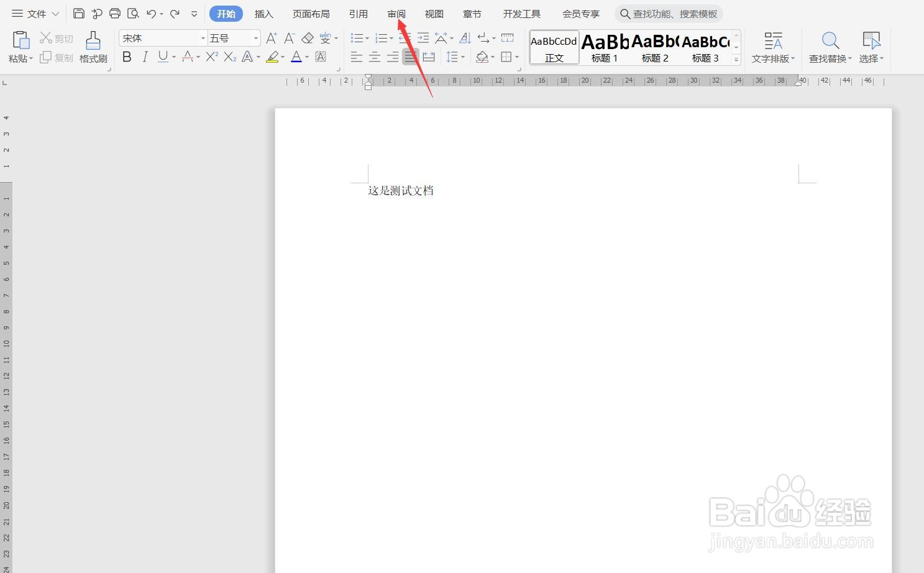Switch to the 视图 tab
The width and height of the screenshot is (924, 573).
pyautogui.click(x=434, y=14)
